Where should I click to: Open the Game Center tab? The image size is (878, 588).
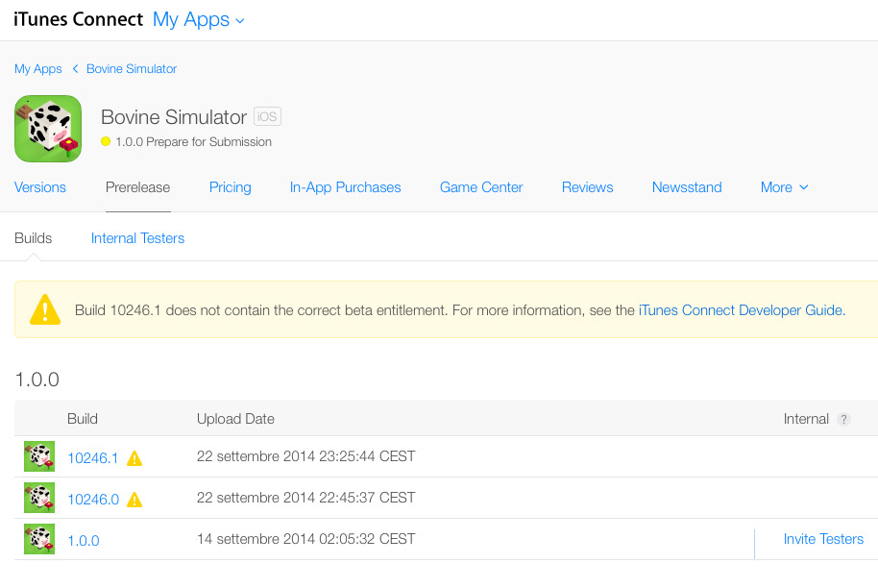pyautogui.click(x=481, y=187)
